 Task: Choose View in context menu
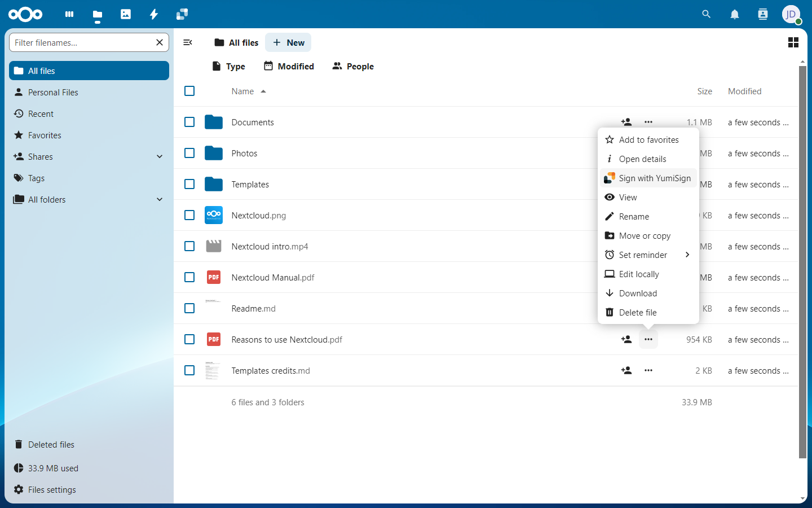tap(648, 197)
